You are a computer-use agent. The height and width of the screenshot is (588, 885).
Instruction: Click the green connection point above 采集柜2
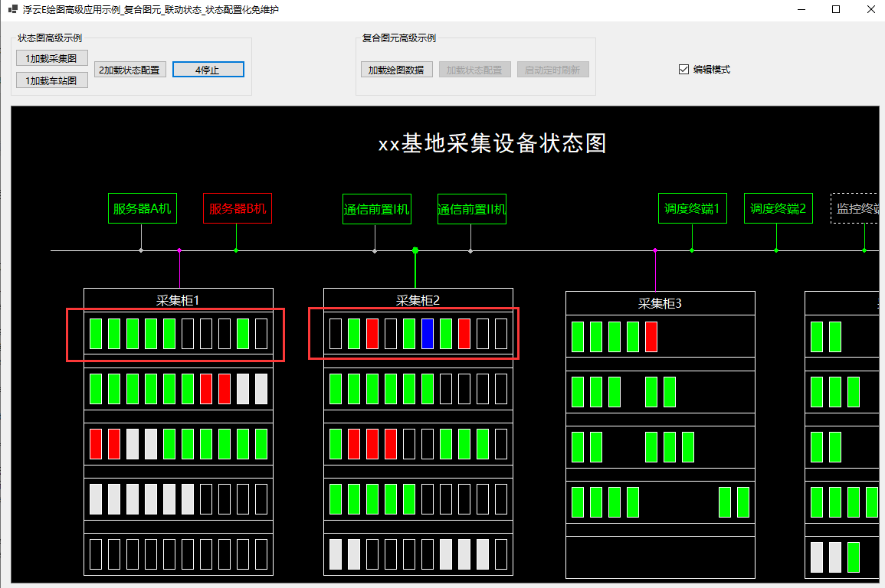pyautogui.click(x=415, y=250)
